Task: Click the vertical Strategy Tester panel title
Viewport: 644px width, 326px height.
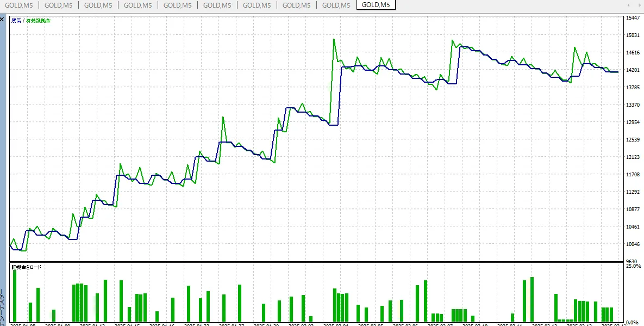Action: 2,307
